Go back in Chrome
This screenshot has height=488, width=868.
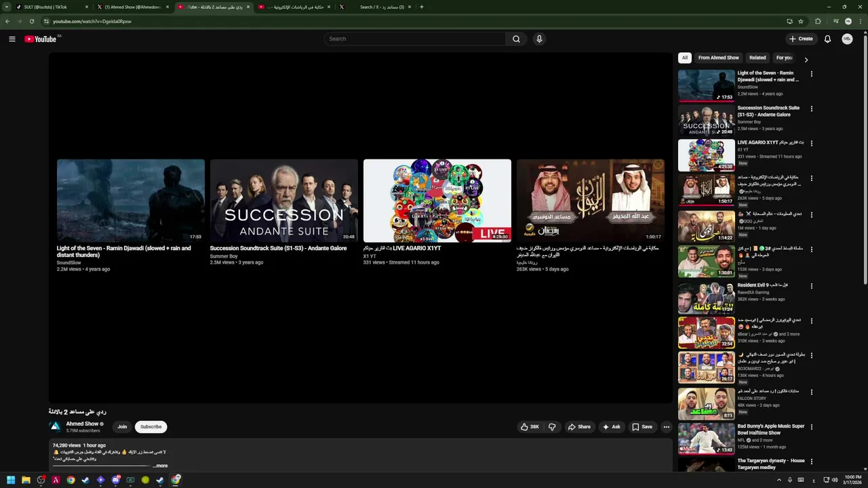click(x=7, y=21)
